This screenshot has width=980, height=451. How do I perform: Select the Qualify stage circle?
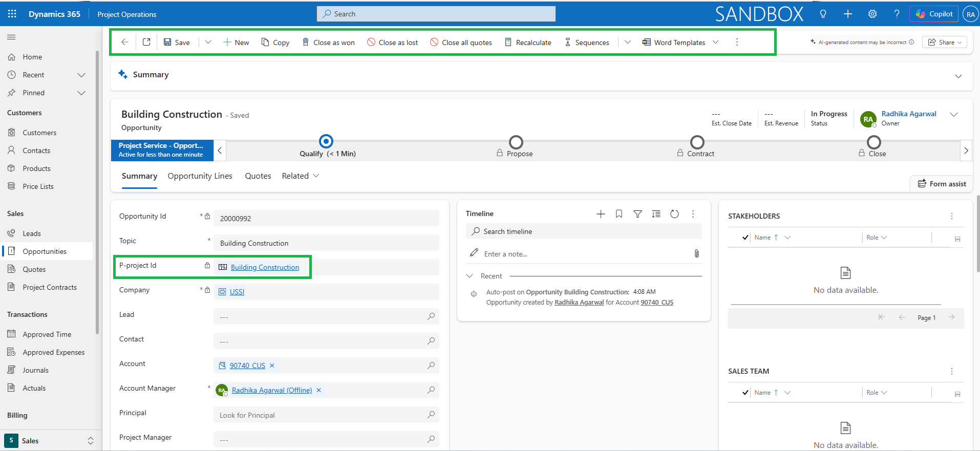pyautogui.click(x=326, y=141)
